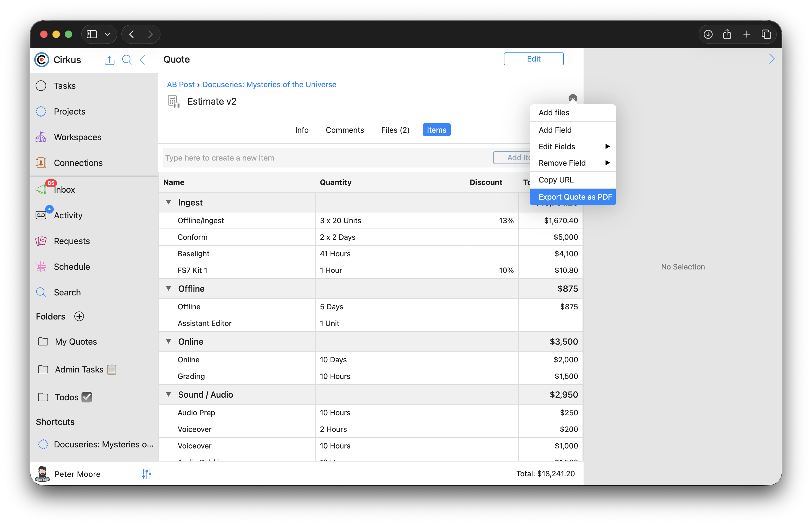Toggle the browser sidebar panel button
This screenshot has width=812, height=525.
[92, 34]
